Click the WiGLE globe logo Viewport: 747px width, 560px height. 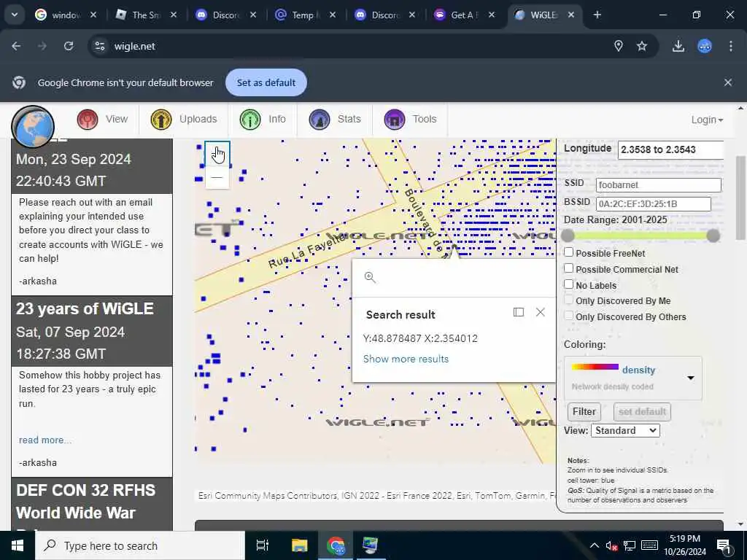pyautogui.click(x=33, y=127)
